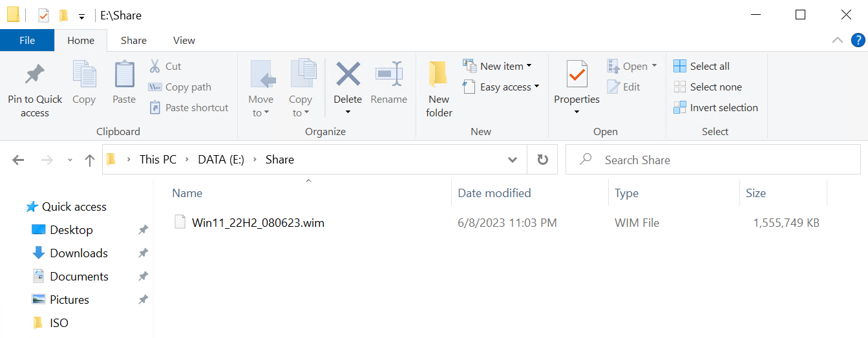Click the WIM File type cell

point(637,223)
